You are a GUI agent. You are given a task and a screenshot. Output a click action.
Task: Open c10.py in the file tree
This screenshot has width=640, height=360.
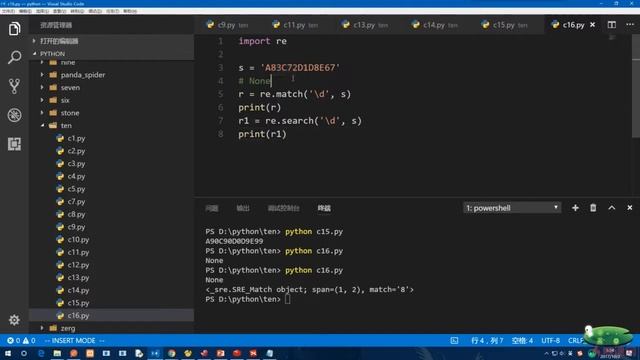click(112, 239)
